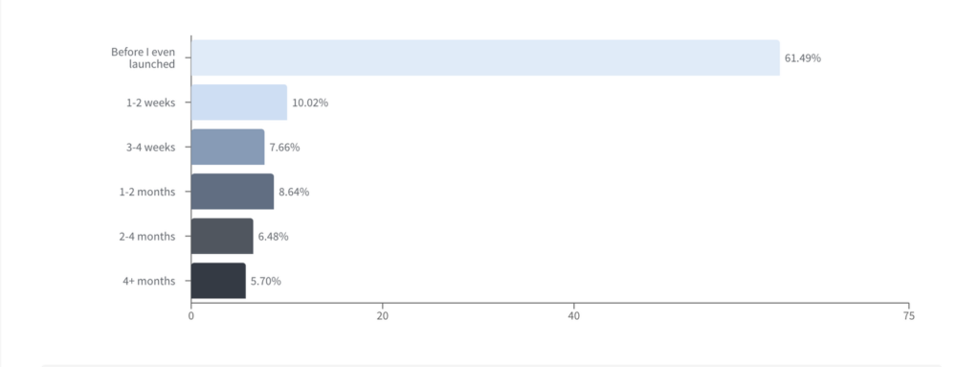Image resolution: width=980 pixels, height=367 pixels.
Task: Click the 61.49% value label
Action: (x=803, y=58)
